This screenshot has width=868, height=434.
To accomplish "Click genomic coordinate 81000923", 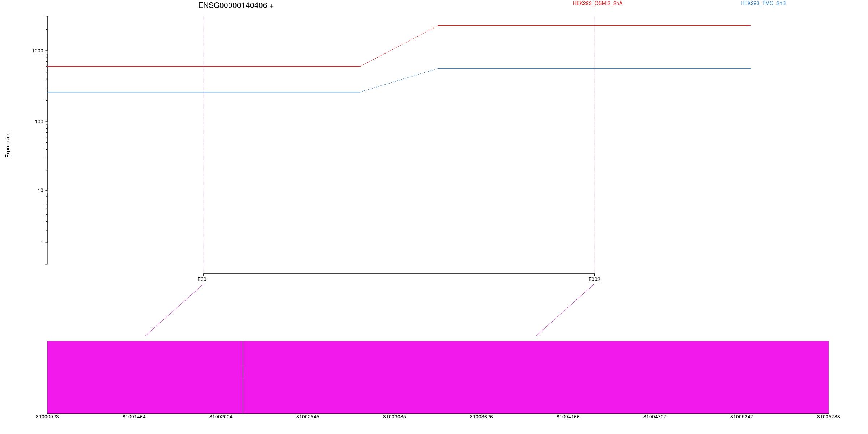I will point(47,417).
